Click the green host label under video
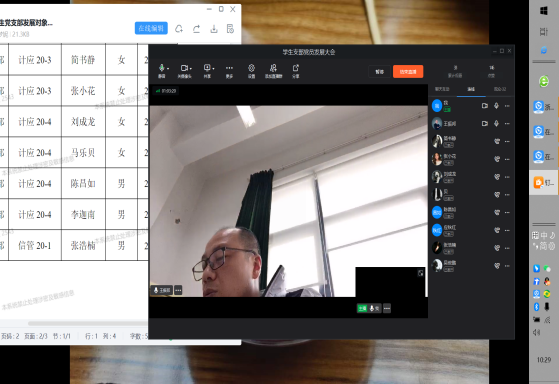559x384 pixels. 362,308
